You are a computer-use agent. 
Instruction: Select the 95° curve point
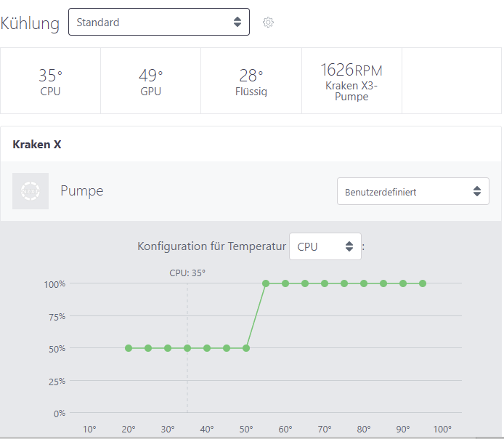[423, 283]
